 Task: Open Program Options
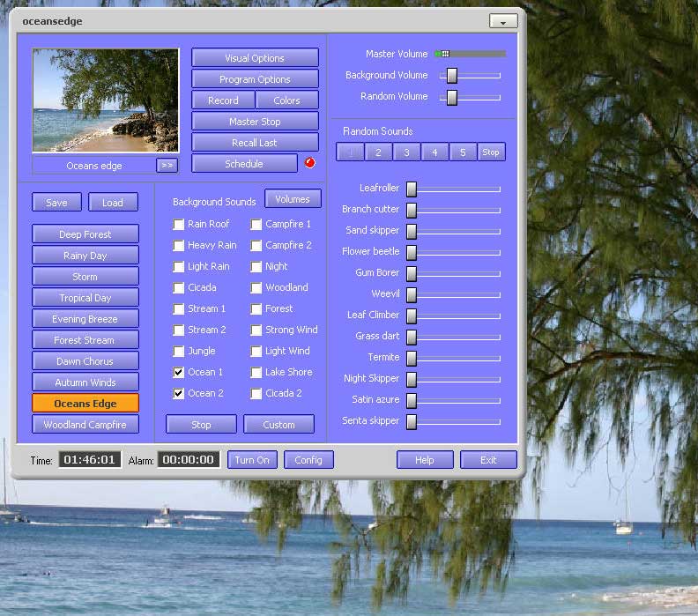[x=255, y=79]
